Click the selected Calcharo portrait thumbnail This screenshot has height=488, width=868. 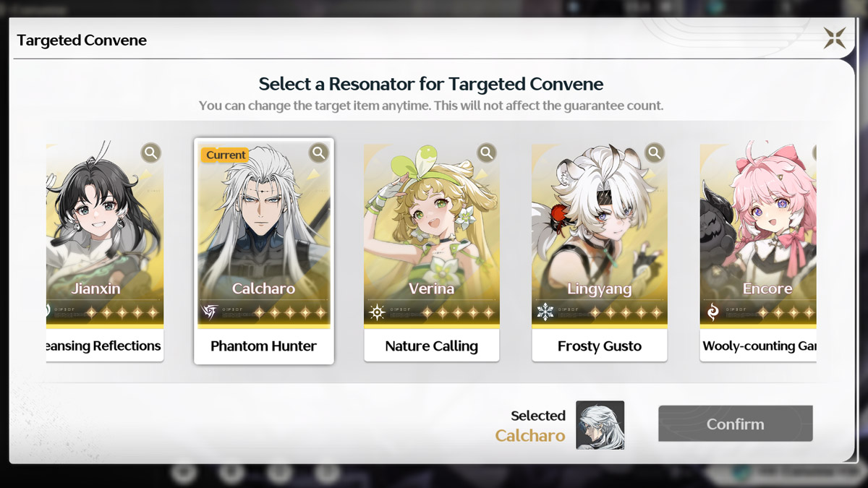pos(600,425)
